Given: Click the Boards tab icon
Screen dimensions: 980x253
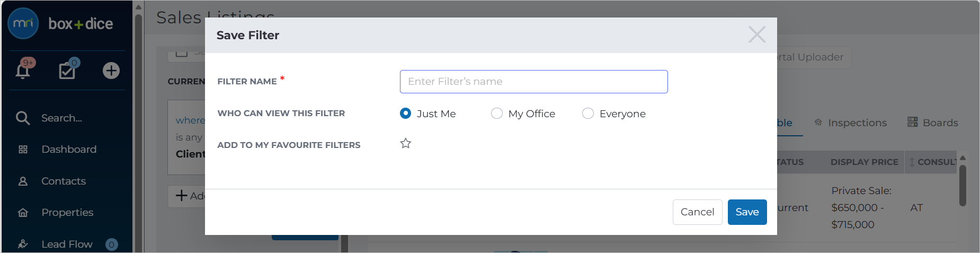Looking at the screenshot, I should click(x=913, y=122).
